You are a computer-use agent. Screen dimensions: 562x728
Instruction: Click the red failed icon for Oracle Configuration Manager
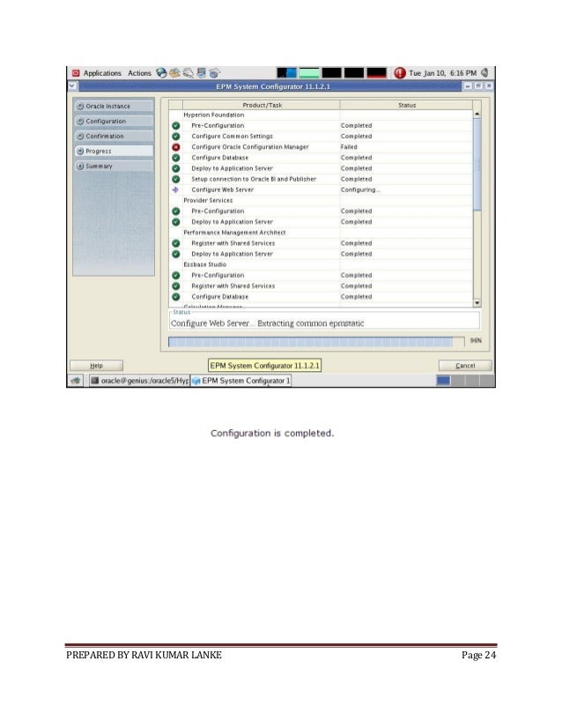click(x=176, y=147)
